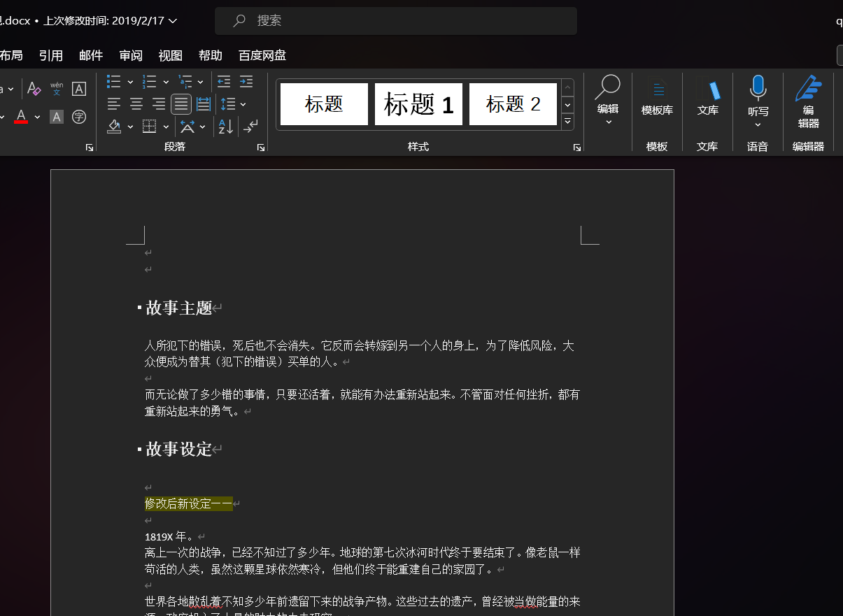The height and width of the screenshot is (616, 843).
Task: Align paragraph text right
Action: (159, 104)
